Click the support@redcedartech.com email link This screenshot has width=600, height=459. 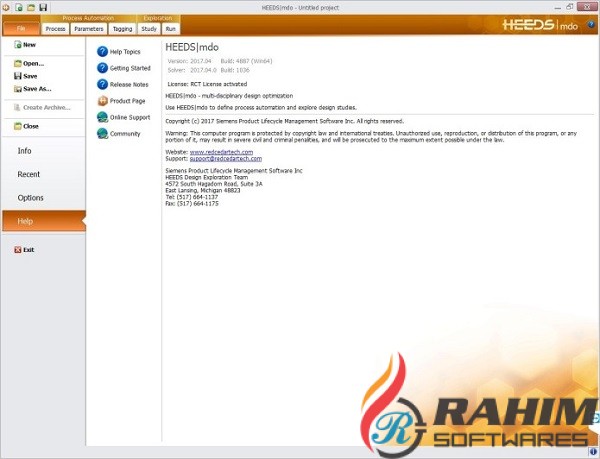point(226,158)
